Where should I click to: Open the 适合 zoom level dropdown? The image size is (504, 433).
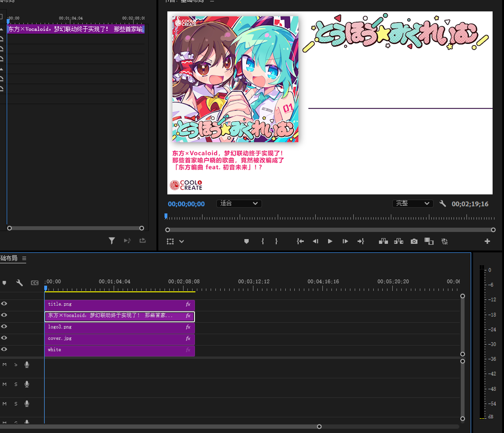tap(239, 203)
